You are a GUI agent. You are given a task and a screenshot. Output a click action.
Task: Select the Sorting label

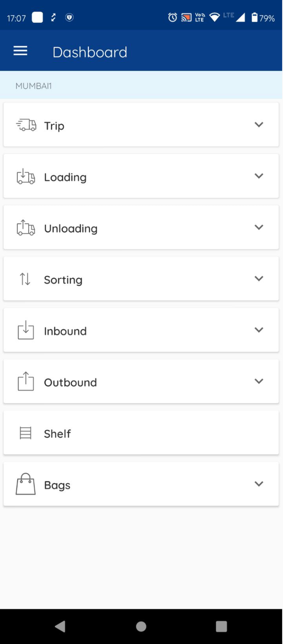(63, 280)
